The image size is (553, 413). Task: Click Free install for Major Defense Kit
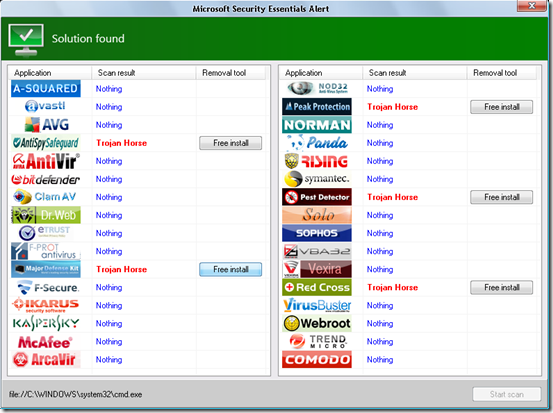point(231,269)
